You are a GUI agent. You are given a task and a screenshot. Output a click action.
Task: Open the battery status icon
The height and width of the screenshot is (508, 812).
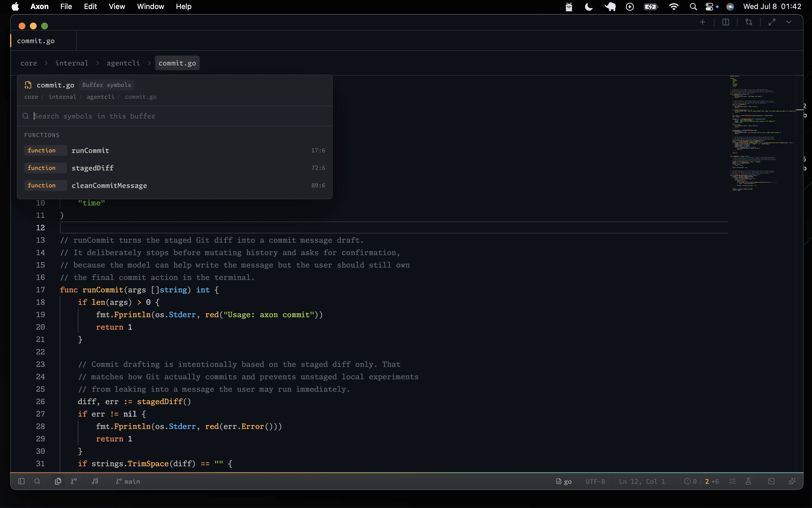(x=651, y=6)
